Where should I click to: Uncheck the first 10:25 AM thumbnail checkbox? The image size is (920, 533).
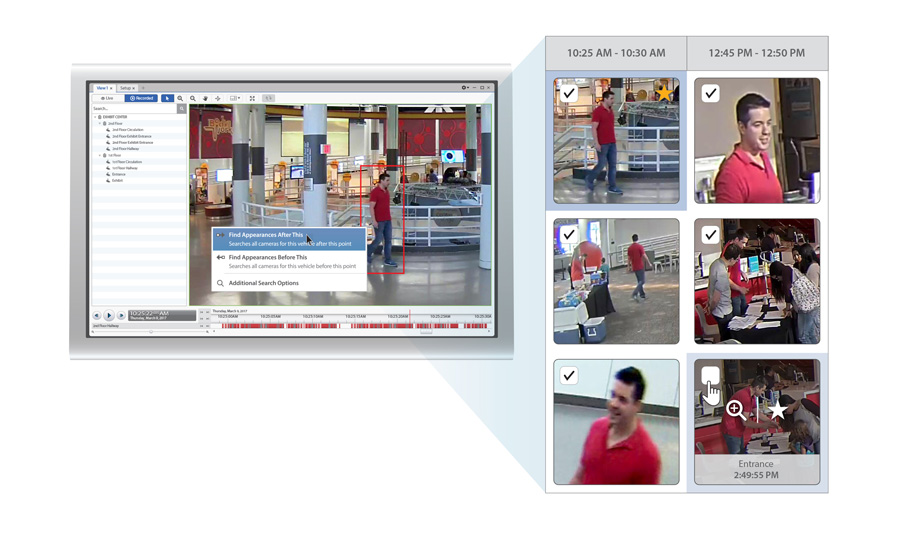(x=569, y=94)
